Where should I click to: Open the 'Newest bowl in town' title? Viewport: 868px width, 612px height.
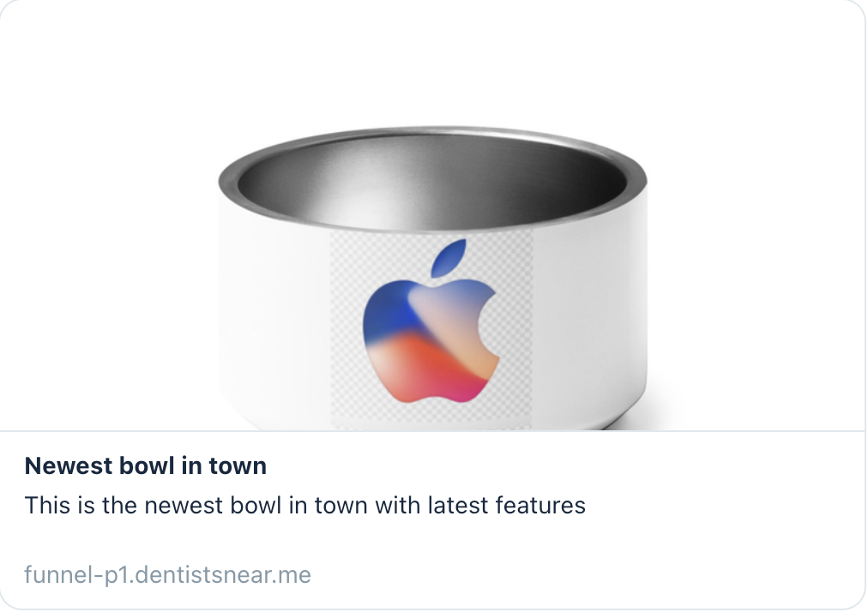[x=146, y=466]
